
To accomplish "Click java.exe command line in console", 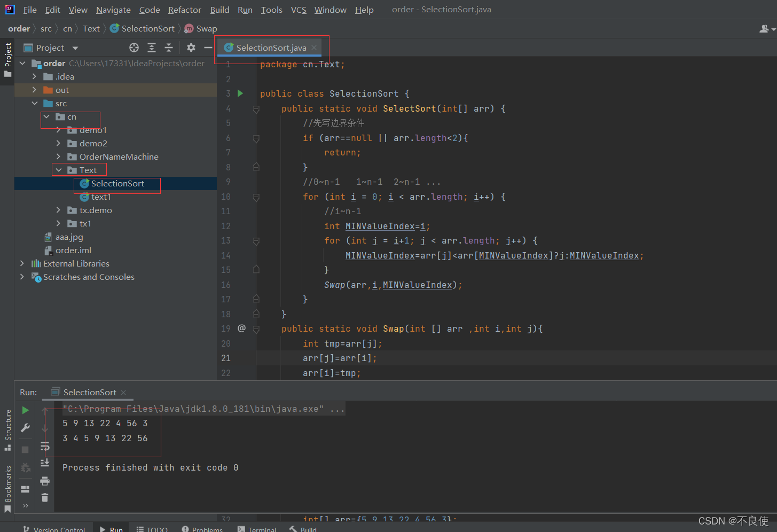I will point(203,409).
